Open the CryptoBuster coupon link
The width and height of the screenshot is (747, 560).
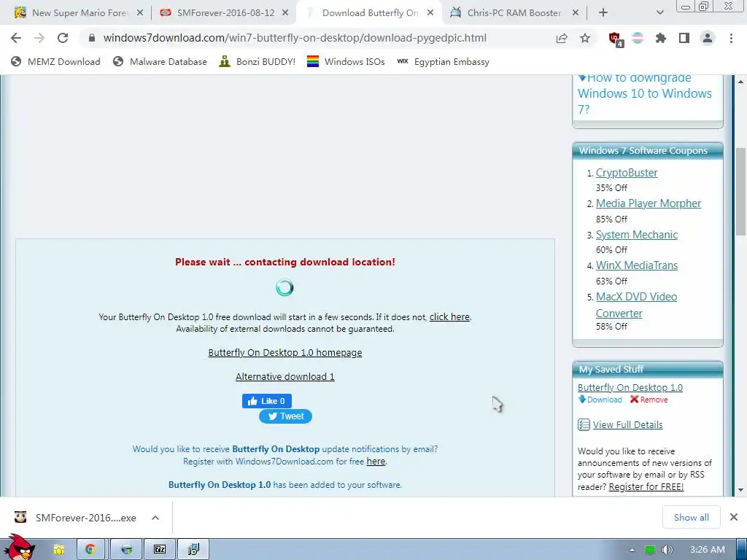627,173
